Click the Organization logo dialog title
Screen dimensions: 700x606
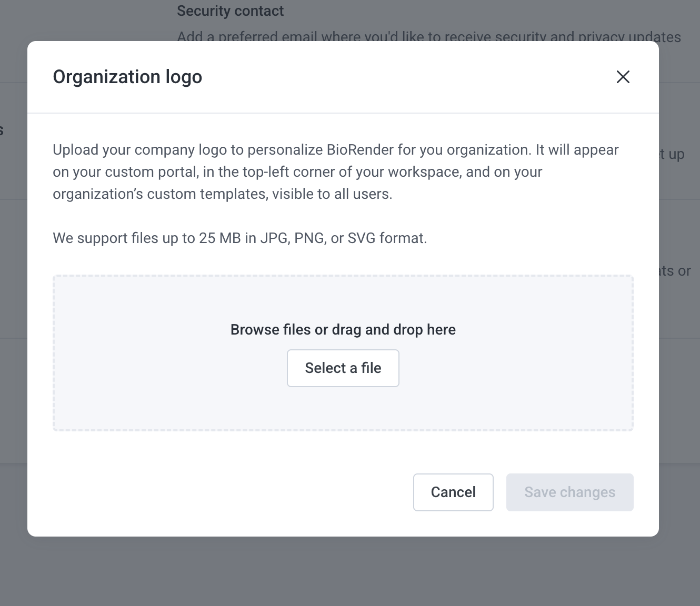pyautogui.click(x=127, y=77)
